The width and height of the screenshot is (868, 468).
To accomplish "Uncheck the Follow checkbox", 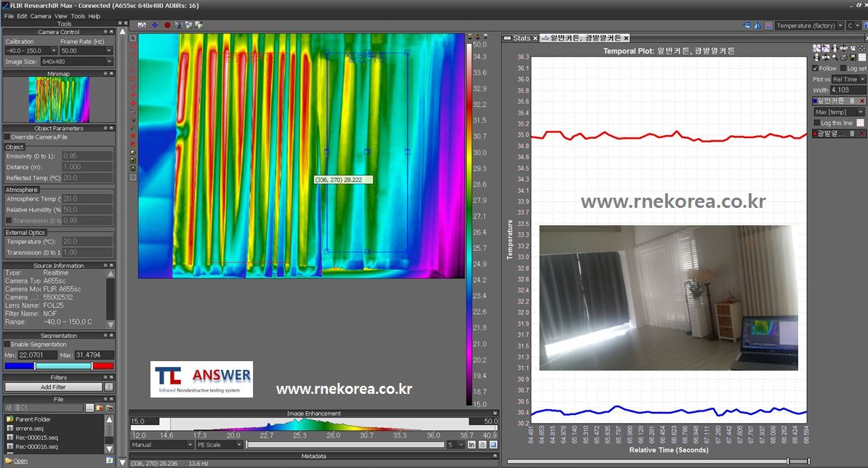I will click(x=815, y=68).
